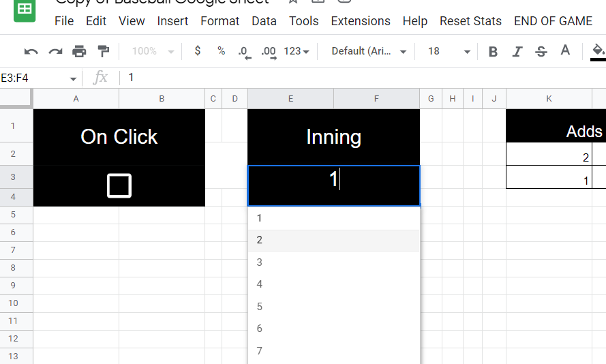The width and height of the screenshot is (606, 364).
Task: Click the On Click header cell
Action: [x=119, y=137]
